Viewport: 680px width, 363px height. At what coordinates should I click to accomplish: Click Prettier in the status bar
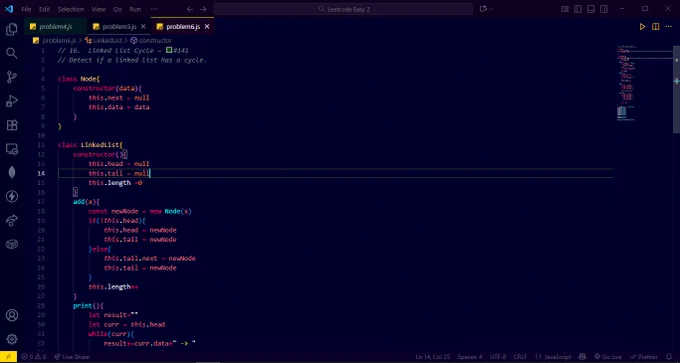[644, 356]
